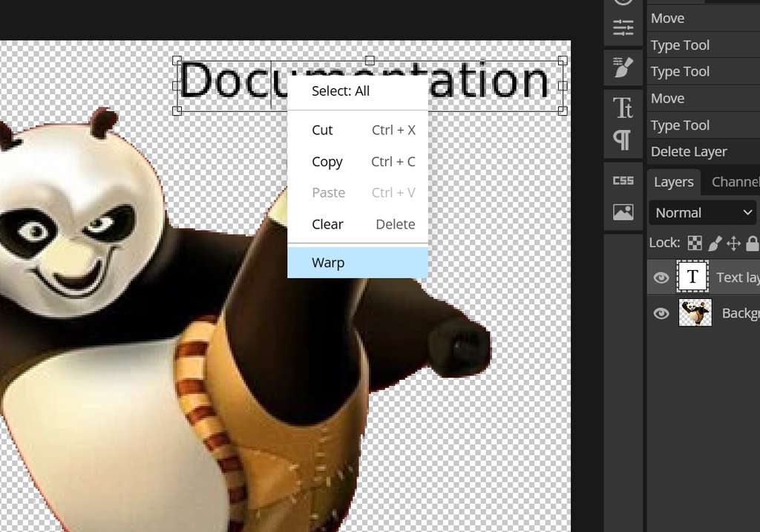Hide the Text layer with eye icon
760x532 pixels.
[661, 278]
